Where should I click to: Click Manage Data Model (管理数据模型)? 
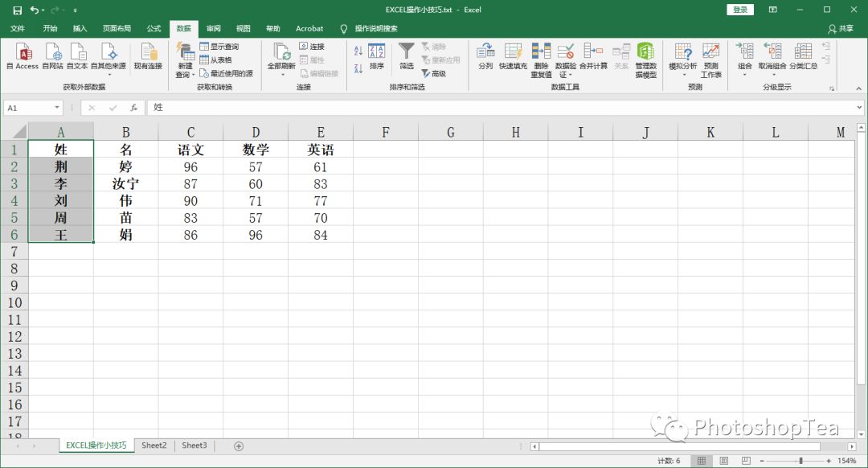pos(645,60)
